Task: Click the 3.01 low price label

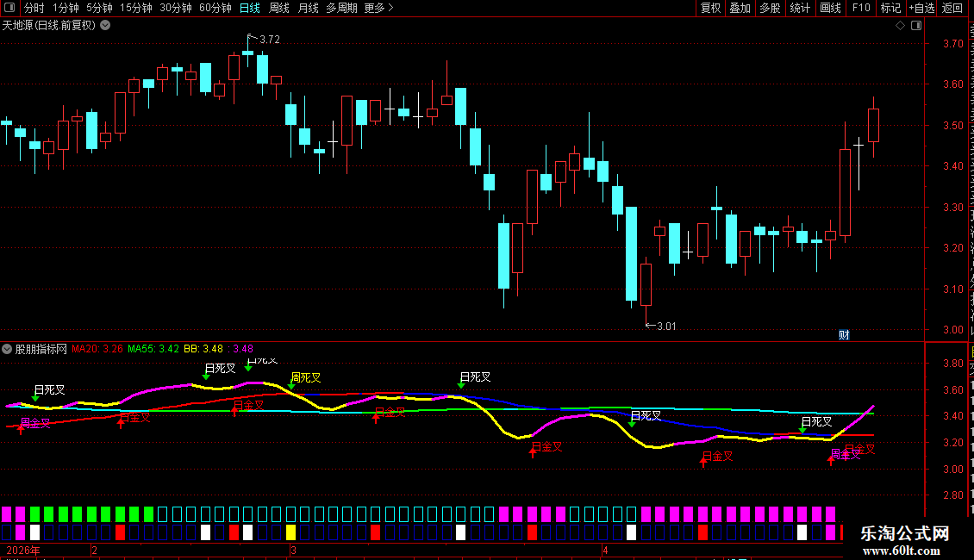Action: 666,326
